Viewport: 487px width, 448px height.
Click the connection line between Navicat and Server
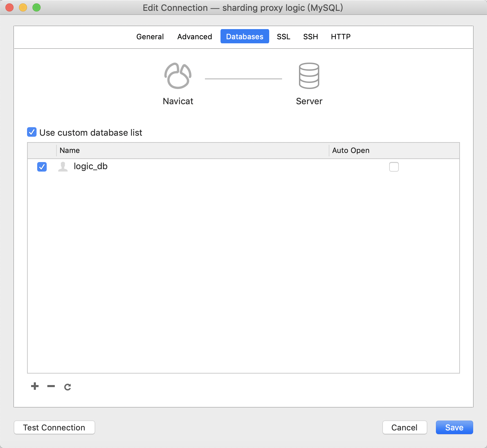point(243,78)
